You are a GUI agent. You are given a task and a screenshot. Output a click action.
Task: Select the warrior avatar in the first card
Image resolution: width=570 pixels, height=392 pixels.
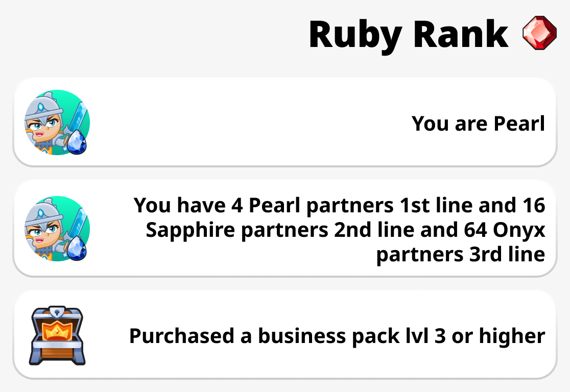point(56,122)
